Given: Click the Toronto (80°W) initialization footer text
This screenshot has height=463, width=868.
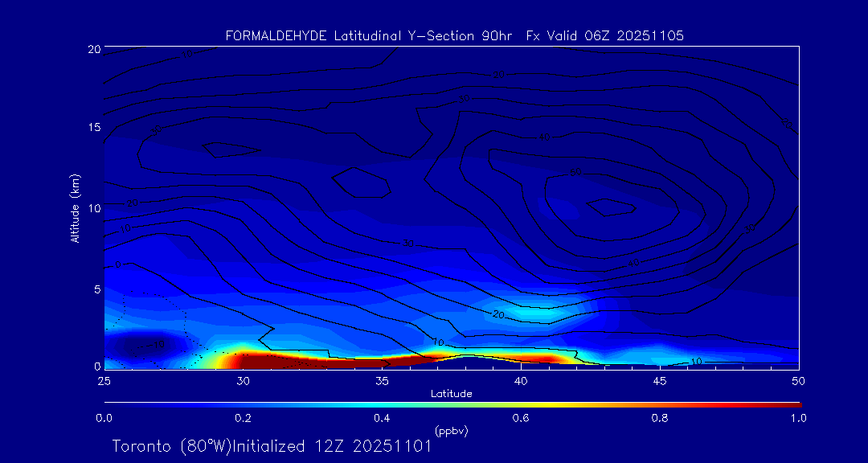Looking at the screenshot, I should pos(272,446).
